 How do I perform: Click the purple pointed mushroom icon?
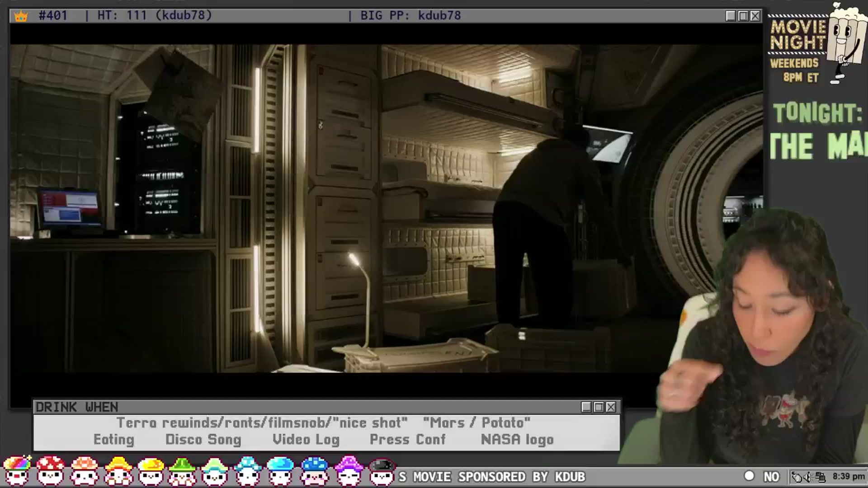tap(348, 471)
